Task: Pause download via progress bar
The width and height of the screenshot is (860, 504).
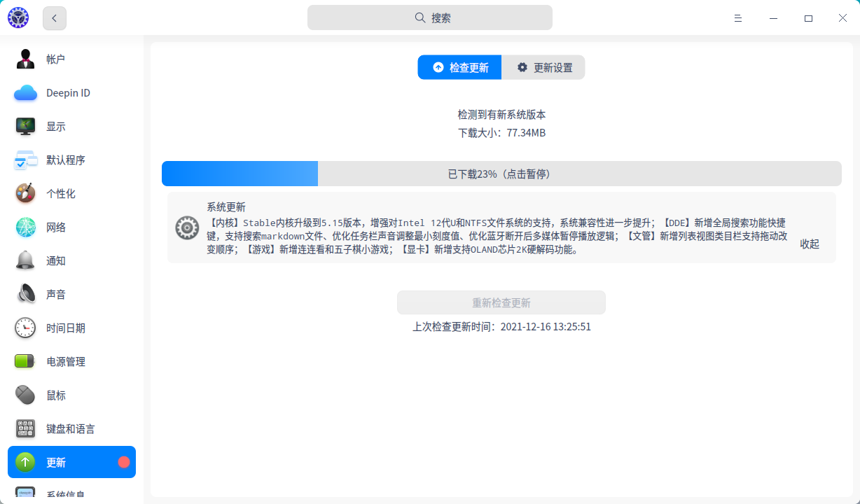Action: pos(501,174)
